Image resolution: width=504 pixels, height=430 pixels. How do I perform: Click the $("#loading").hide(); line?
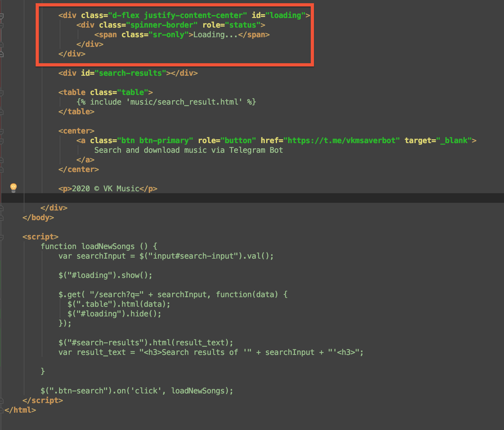click(x=115, y=314)
